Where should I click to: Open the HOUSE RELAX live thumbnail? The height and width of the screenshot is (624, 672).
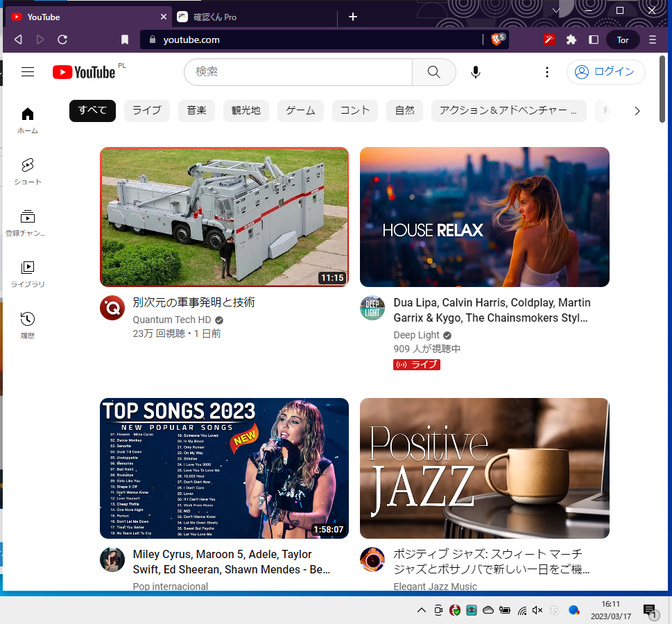coord(484,217)
